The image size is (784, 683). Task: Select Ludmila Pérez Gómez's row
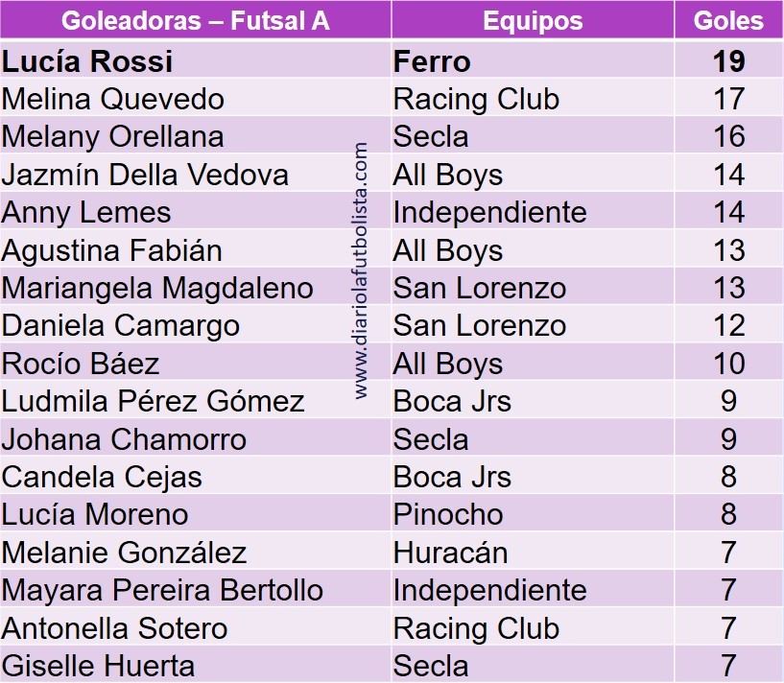pos(392,401)
